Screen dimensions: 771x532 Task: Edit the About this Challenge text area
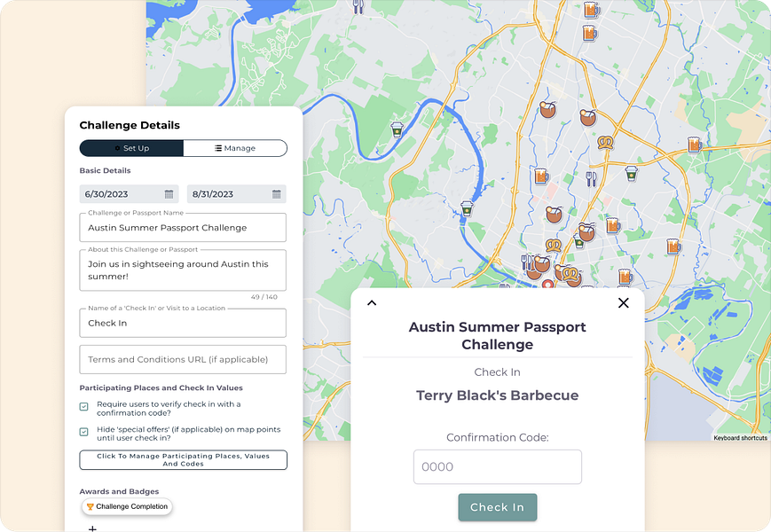tap(183, 270)
